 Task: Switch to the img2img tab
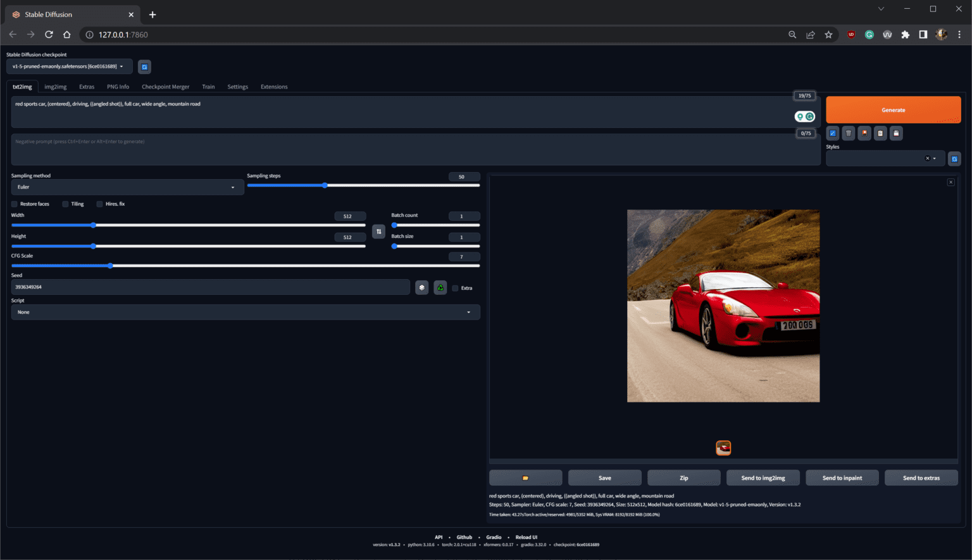[55, 87]
